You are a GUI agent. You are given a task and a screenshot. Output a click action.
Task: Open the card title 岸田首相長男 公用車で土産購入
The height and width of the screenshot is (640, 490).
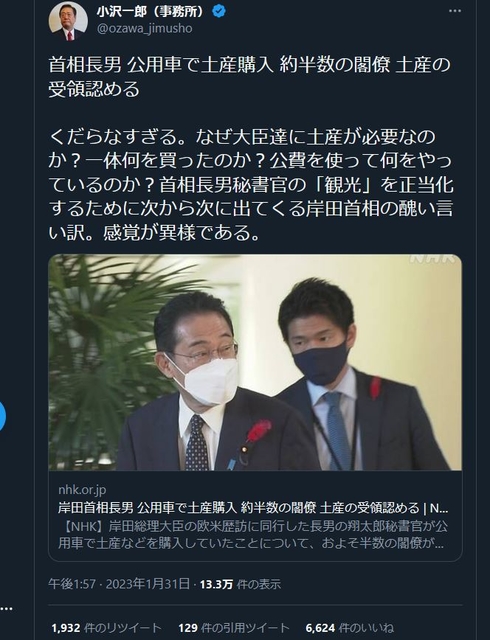[x=253, y=508]
